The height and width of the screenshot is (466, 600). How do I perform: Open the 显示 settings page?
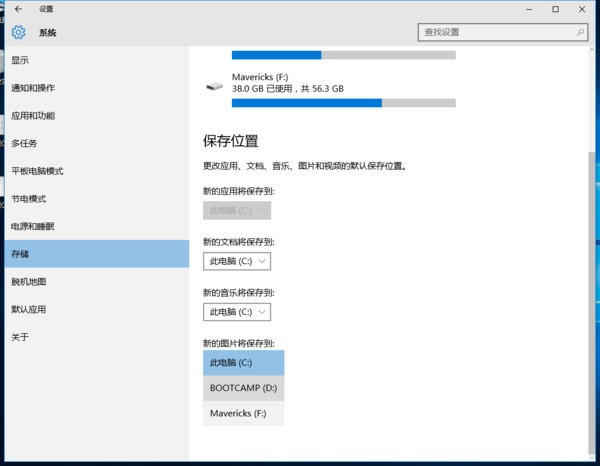20,60
